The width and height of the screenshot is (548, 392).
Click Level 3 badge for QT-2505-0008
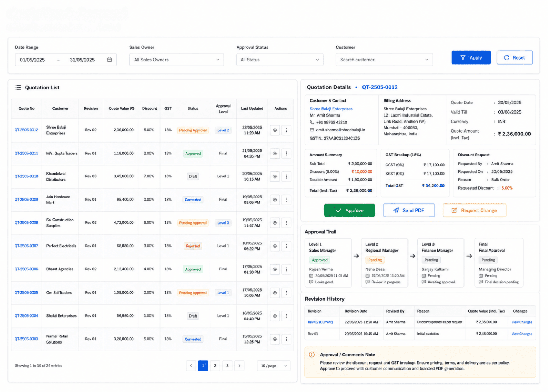[x=223, y=223]
